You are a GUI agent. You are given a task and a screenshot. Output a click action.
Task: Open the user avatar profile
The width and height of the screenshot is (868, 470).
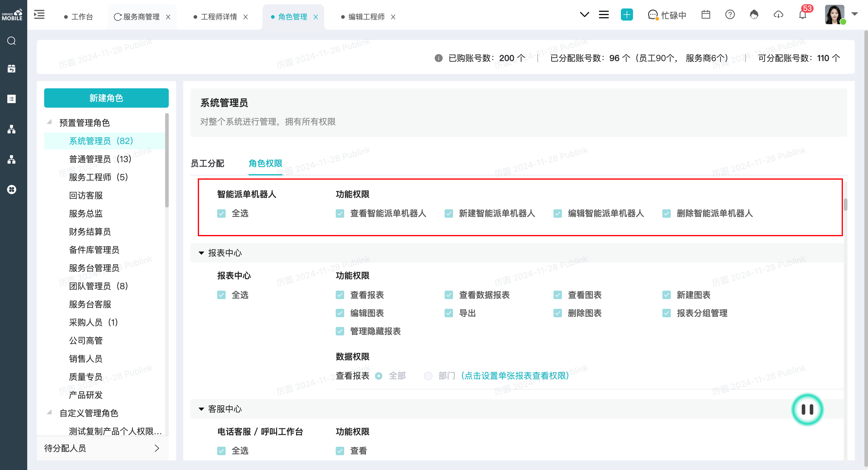point(835,15)
